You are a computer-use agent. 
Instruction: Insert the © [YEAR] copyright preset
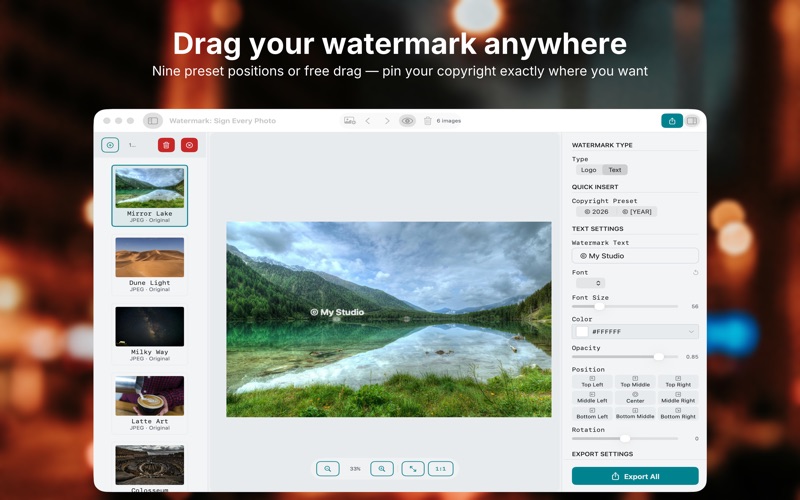[x=637, y=212]
